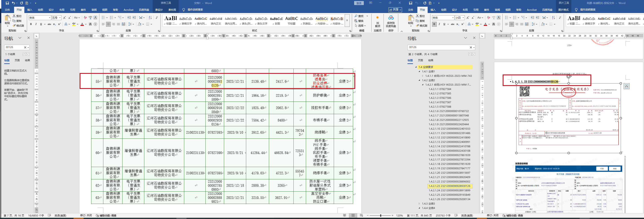Save the 文档1 document from quick access toolbar
This screenshot has width=644, height=219.
pos(7,3)
